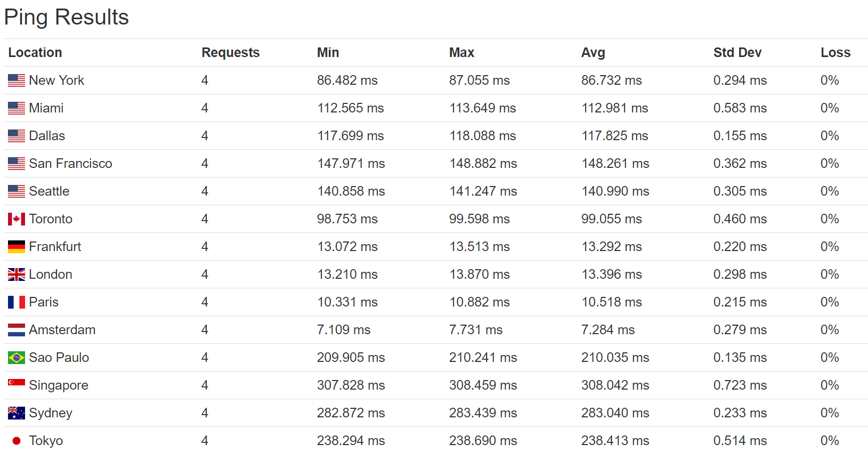Select the Miami location name
This screenshot has width=868, height=460.
(x=46, y=108)
